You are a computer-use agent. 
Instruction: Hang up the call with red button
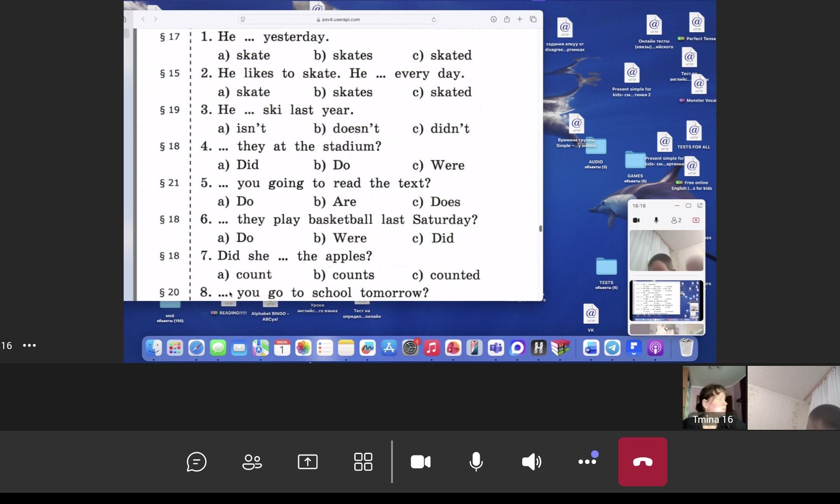pos(643,462)
